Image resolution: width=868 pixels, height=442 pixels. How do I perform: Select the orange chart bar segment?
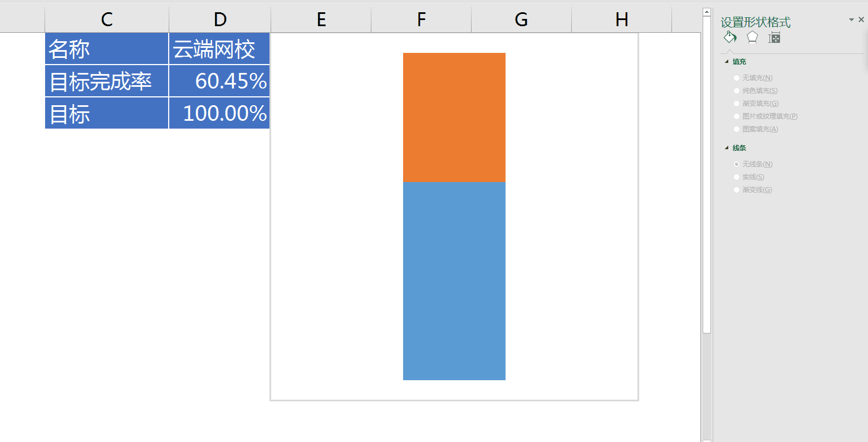[x=454, y=117]
